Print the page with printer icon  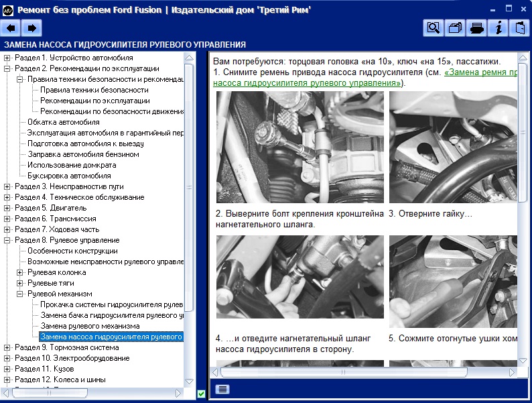[x=476, y=28]
